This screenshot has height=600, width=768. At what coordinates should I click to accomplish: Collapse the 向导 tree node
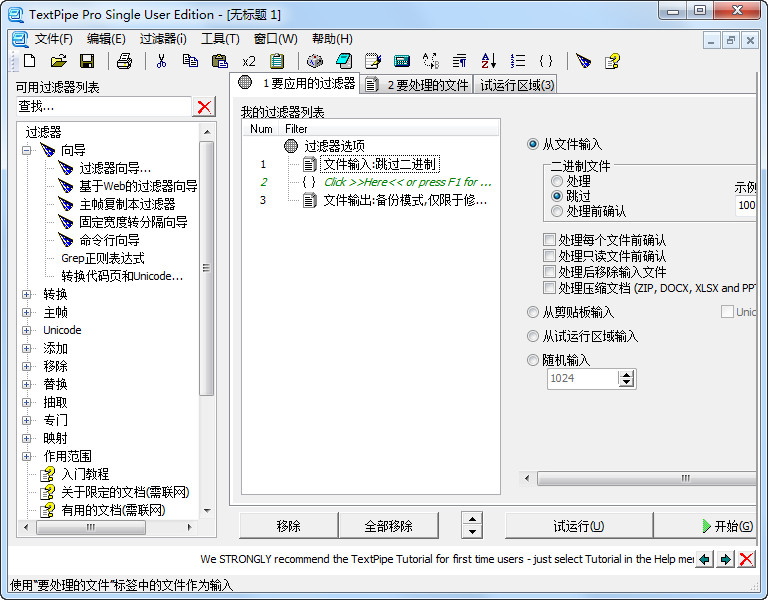pyautogui.click(x=26, y=150)
